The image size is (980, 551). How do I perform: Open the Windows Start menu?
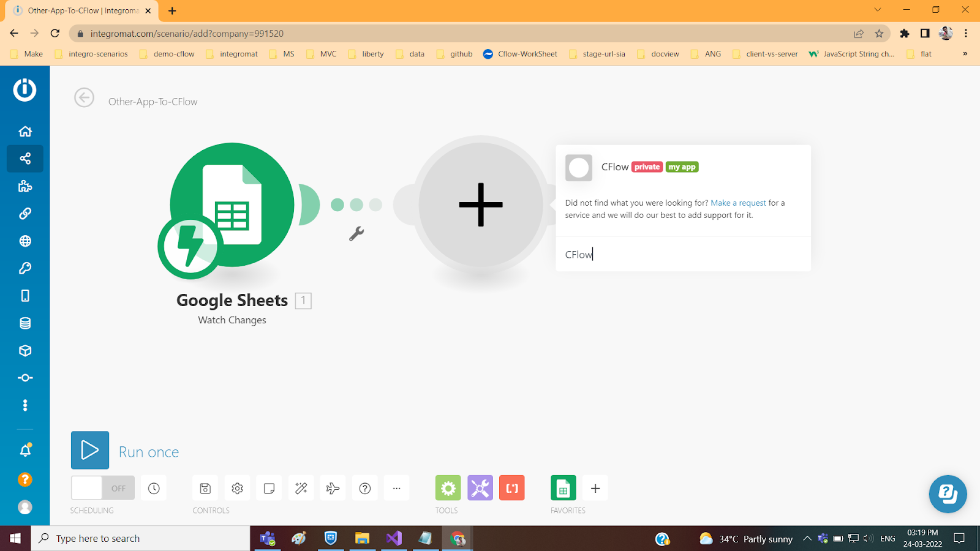[15, 538]
